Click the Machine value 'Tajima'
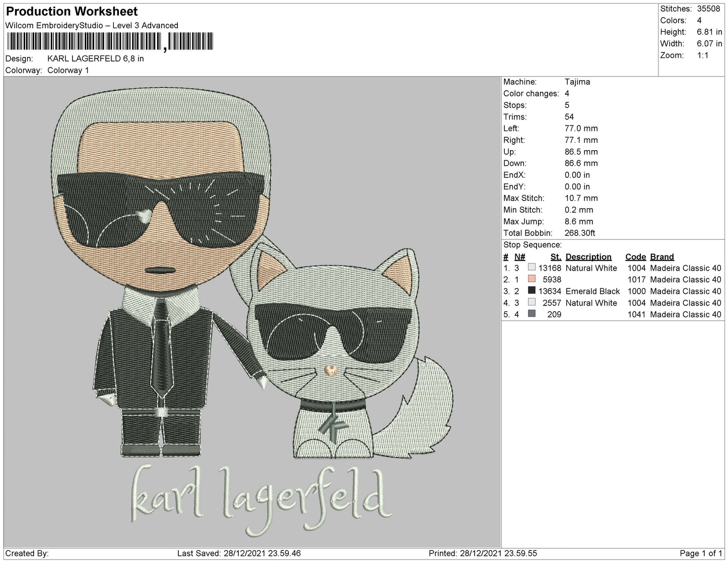The image size is (728, 563). (577, 82)
